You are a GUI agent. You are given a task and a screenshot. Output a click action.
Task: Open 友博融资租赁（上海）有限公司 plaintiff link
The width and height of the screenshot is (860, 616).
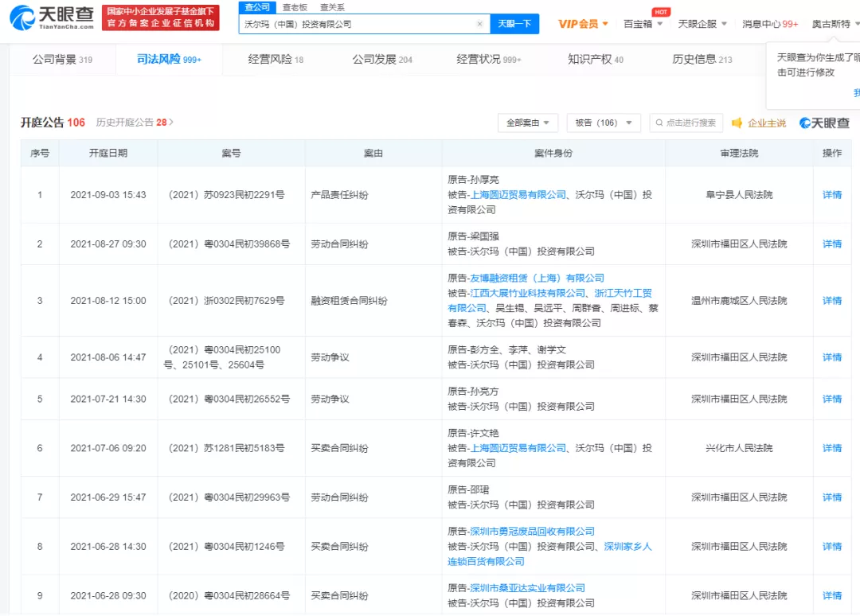coord(537,279)
